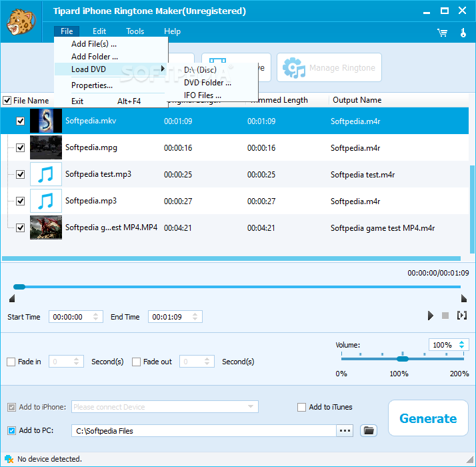Uncheck the Softpedia.mkv checkbox
The height and width of the screenshot is (467, 476).
(21, 121)
